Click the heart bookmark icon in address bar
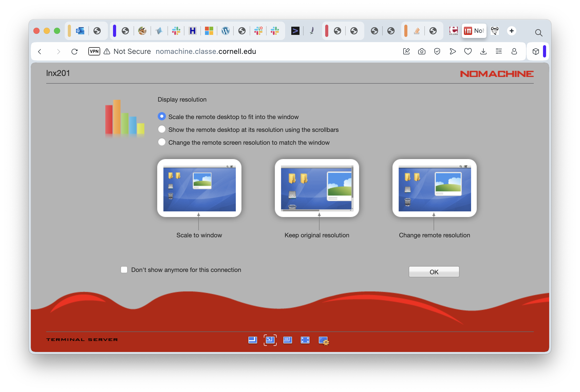580x392 pixels. 468,52
